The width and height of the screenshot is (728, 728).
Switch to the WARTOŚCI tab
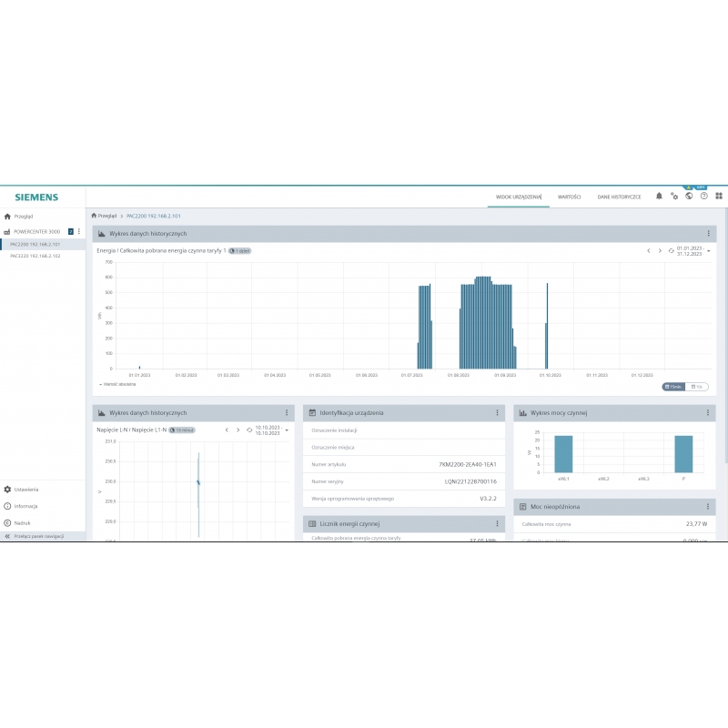(569, 197)
